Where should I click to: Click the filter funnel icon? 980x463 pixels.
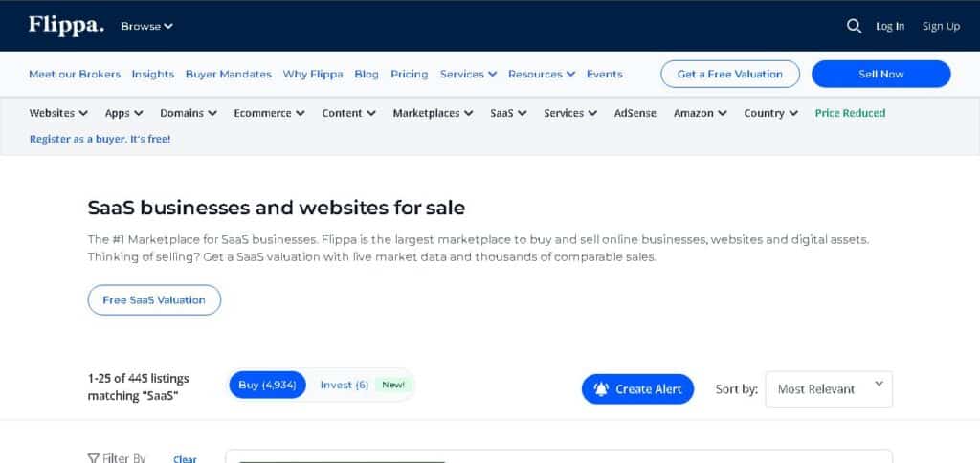(x=93, y=458)
